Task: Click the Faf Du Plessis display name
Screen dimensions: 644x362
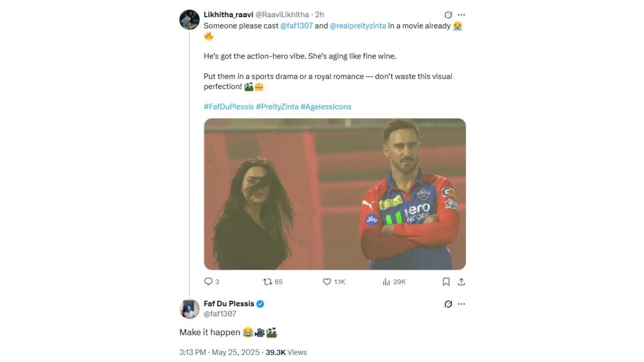Action: coord(229,304)
